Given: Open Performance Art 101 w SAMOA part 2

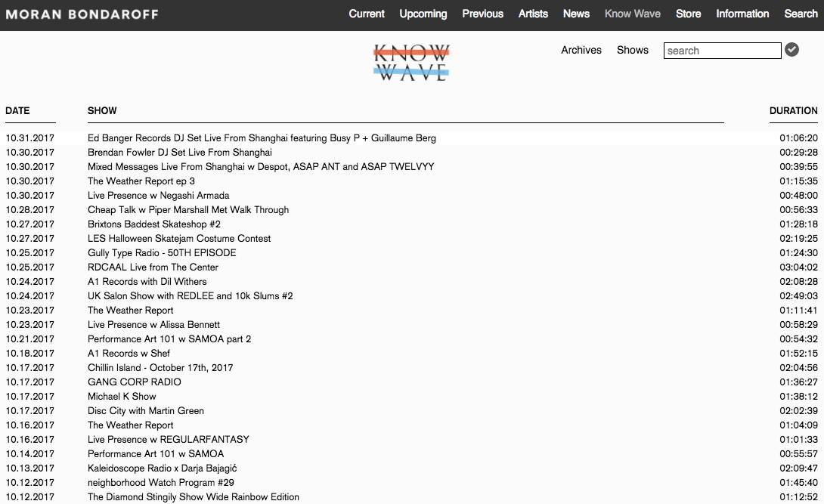Looking at the screenshot, I should click(x=169, y=339).
